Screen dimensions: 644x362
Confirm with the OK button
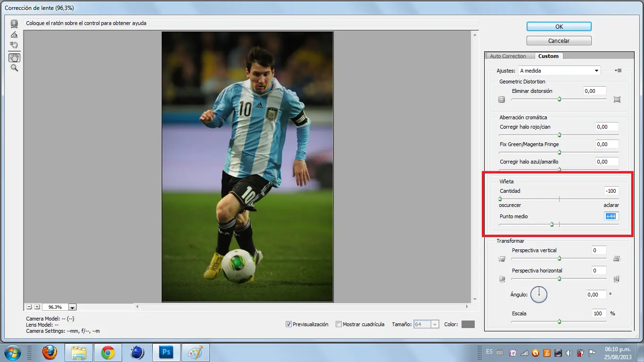(559, 27)
